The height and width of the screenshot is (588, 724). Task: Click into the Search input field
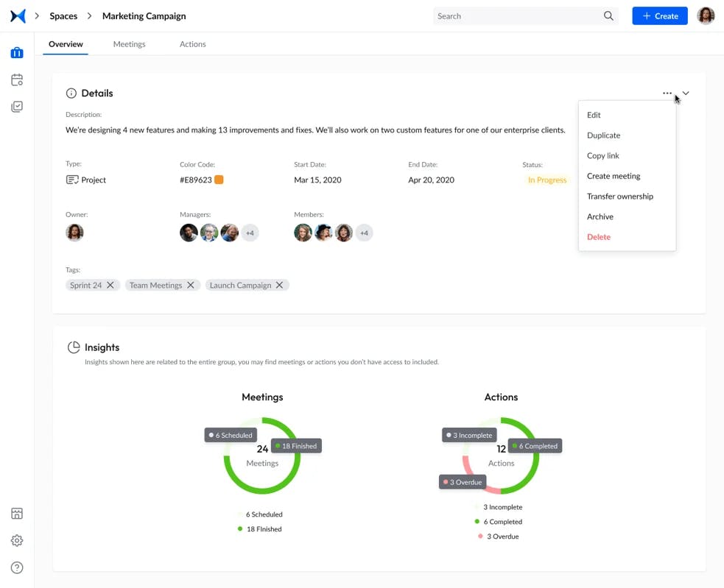click(516, 16)
